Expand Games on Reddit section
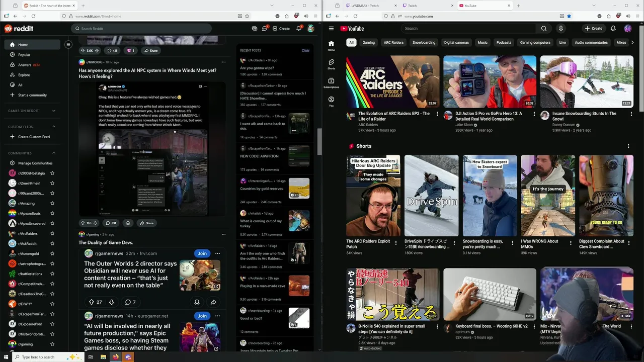Screen dimensions: 644x362 (x=54, y=111)
